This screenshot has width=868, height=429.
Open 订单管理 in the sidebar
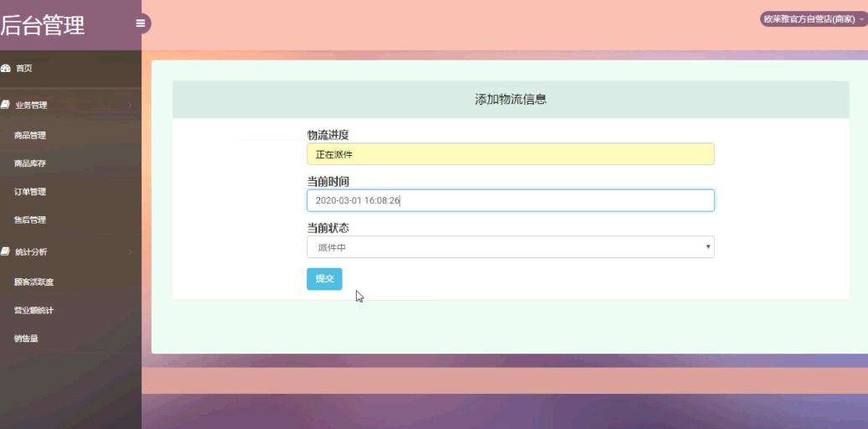(x=30, y=192)
